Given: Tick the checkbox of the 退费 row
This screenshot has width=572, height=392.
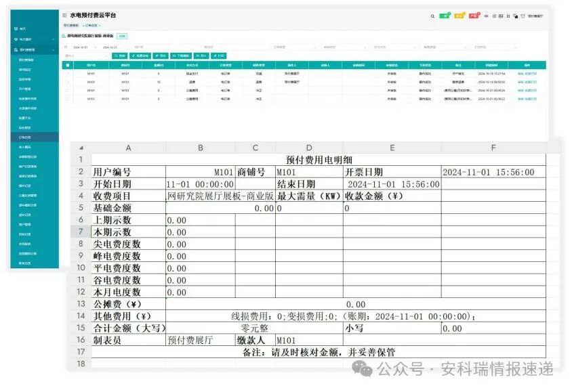Looking at the screenshot, I should tap(68, 82).
